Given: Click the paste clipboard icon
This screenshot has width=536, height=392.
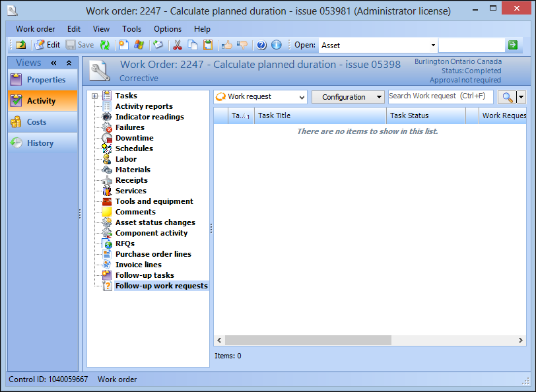Looking at the screenshot, I should point(208,45).
